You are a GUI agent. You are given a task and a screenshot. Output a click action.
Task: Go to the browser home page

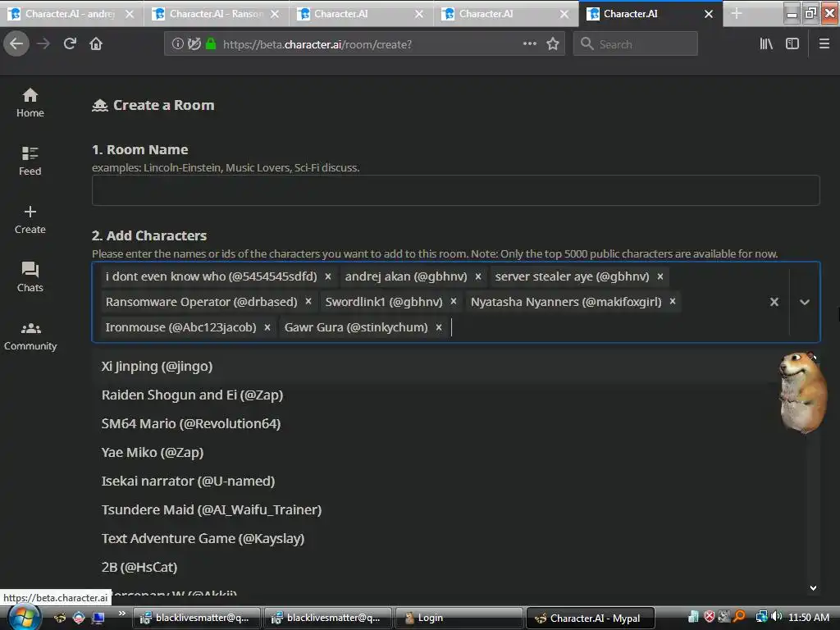[x=96, y=44]
